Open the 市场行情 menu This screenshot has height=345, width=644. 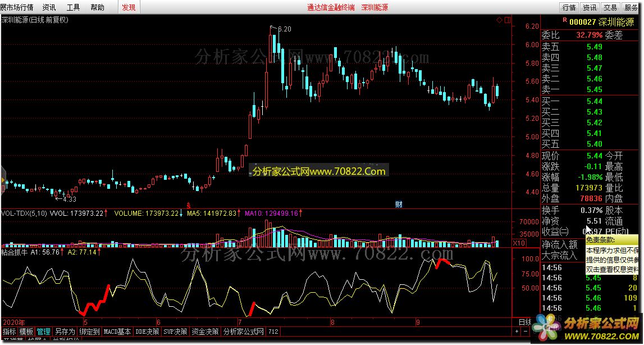pyautogui.click(x=17, y=7)
